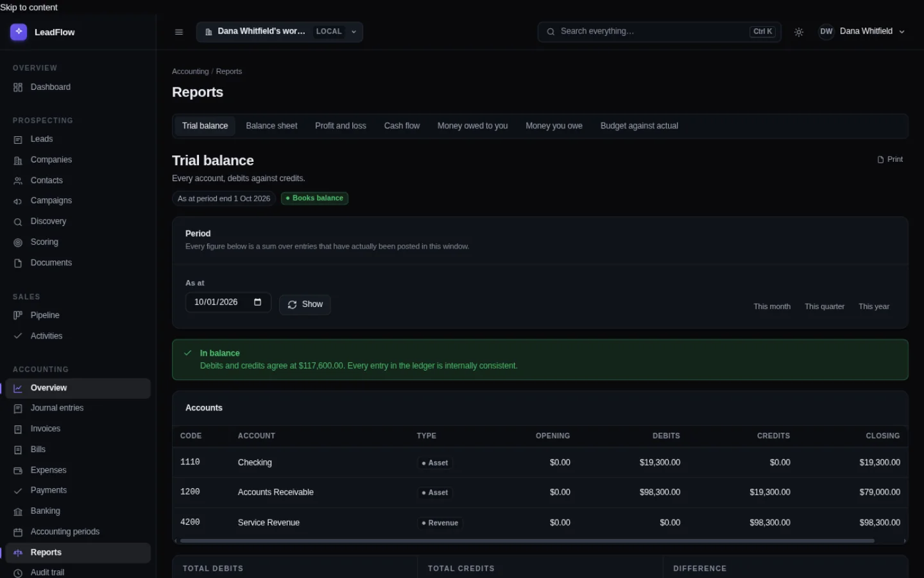The image size is (924, 578).
Task: Click the As at date input field
Action: [228, 302]
